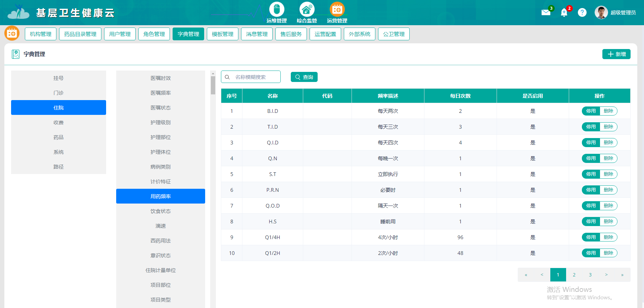644x308 pixels.
Task: Click the help question mark icon
Action: [x=582, y=12]
